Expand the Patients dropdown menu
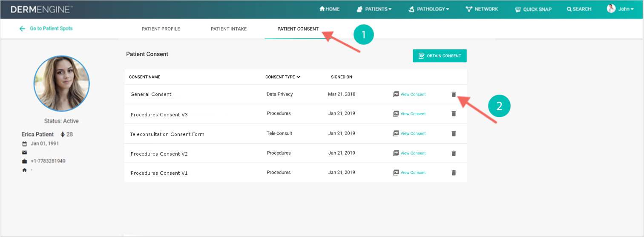The height and width of the screenshot is (237, 644). pyautogui.click(x=374, y=9)
